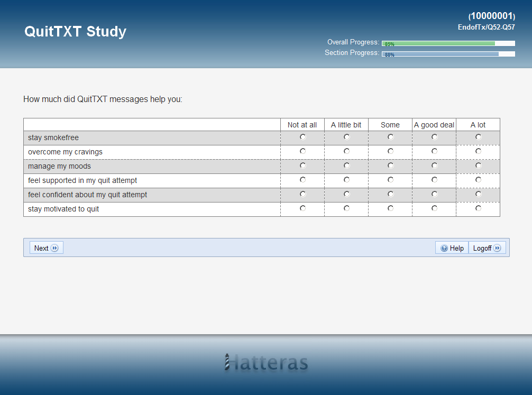Click the Section Progress bar
The image size is (532, 395).
tap(448, 54)
